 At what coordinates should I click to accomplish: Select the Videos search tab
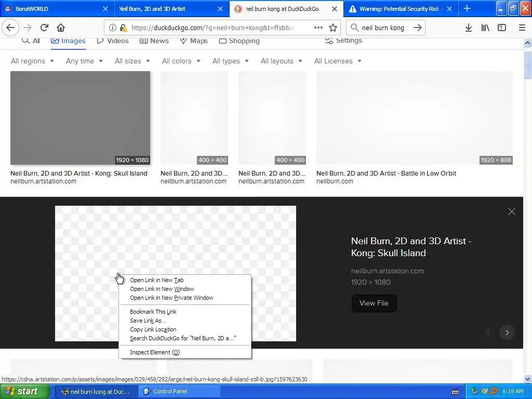(113, 41)
